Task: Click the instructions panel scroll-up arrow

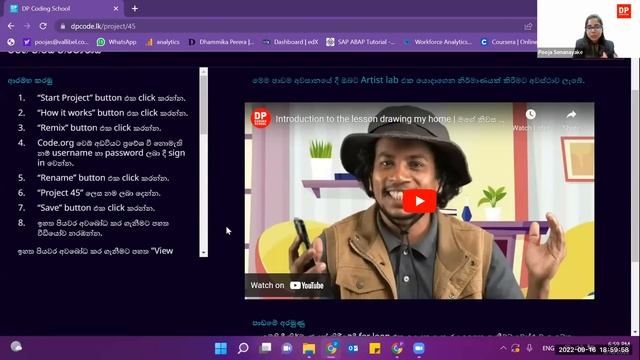Action: (x=203, y=71)
